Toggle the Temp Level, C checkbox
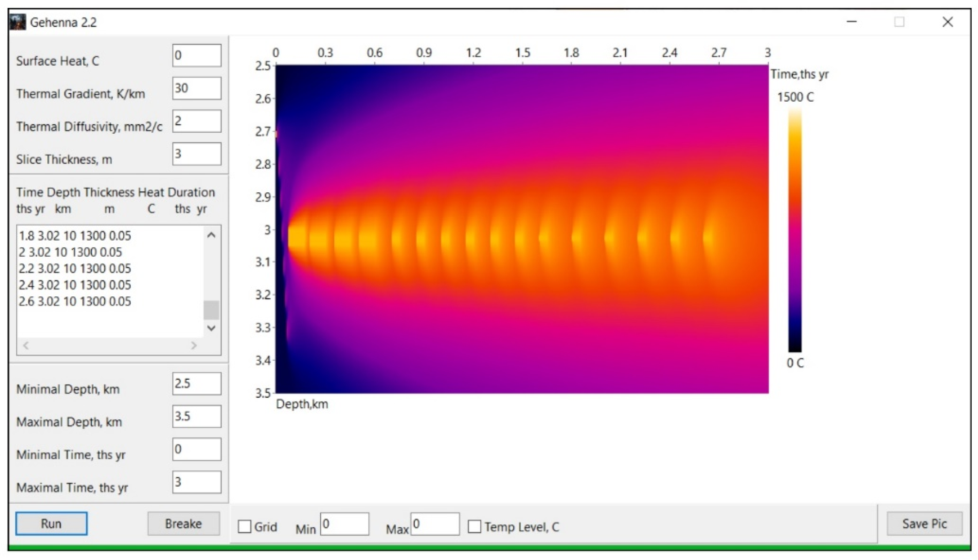This screenshot has height=560, width=978. point(474,527)
